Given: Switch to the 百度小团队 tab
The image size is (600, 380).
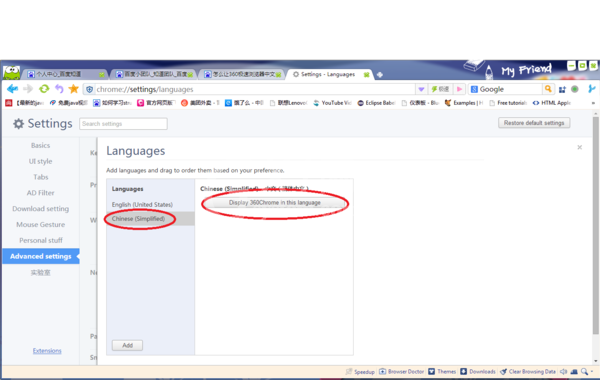Looking at the screenshot, I should (x=154, y=74).
